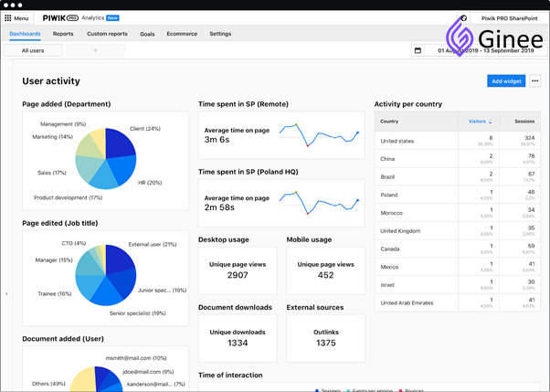This screenshot has height=392, width=550.
Task: Click the Poland country row
Action: pyautogui.click(x=458, y=195)
